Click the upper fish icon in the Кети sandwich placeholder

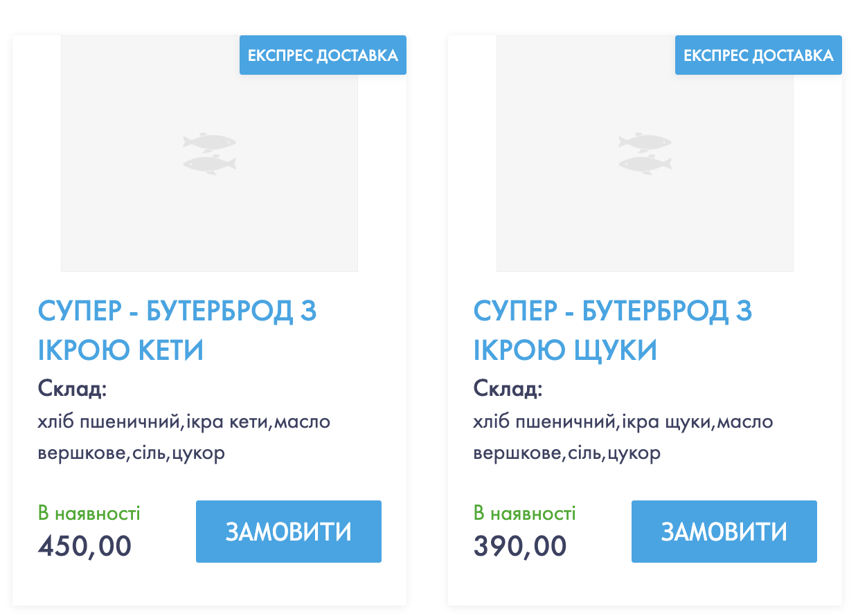click(209, 142)
